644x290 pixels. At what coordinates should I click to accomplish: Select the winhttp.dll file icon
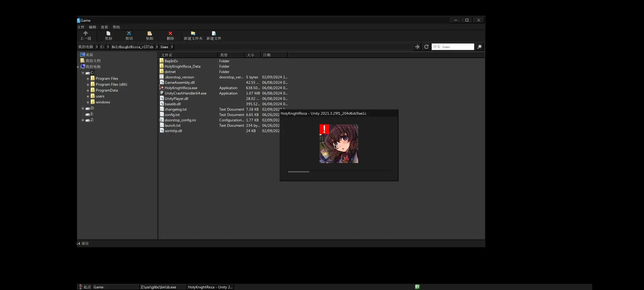click(162, 131)
